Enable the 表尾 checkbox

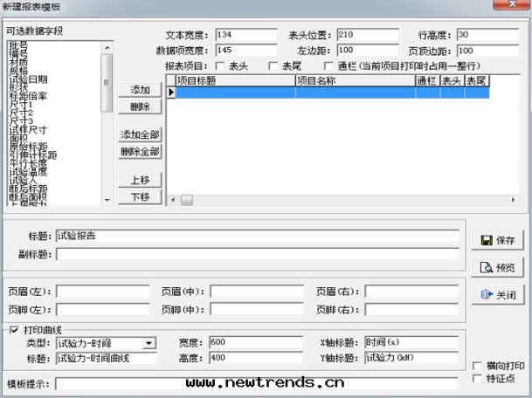coord(273,65)
